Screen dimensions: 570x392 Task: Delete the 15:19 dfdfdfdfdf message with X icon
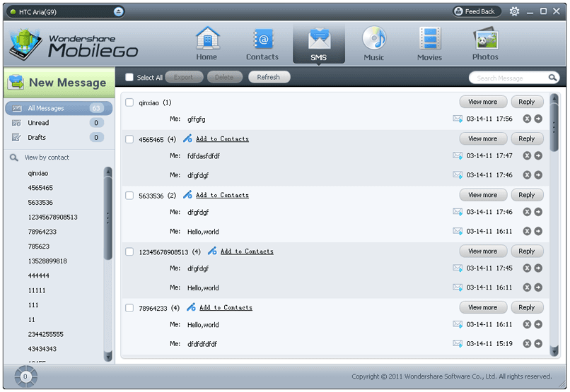point(527,343)
